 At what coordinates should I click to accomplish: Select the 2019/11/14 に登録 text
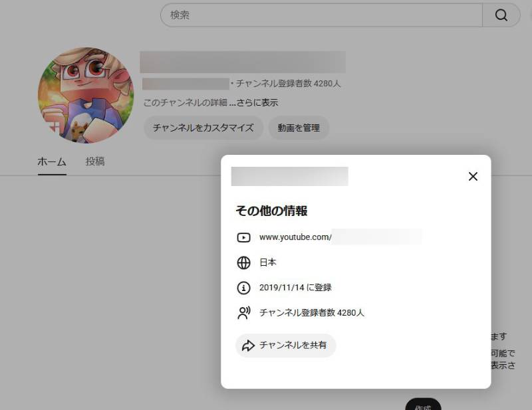[x=295, y=288]
